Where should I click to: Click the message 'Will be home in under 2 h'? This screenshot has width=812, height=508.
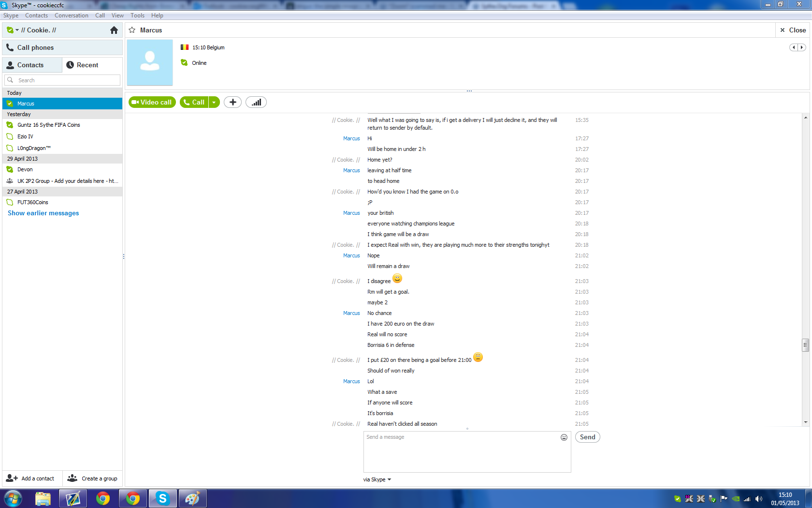click(x=396, y=149)
